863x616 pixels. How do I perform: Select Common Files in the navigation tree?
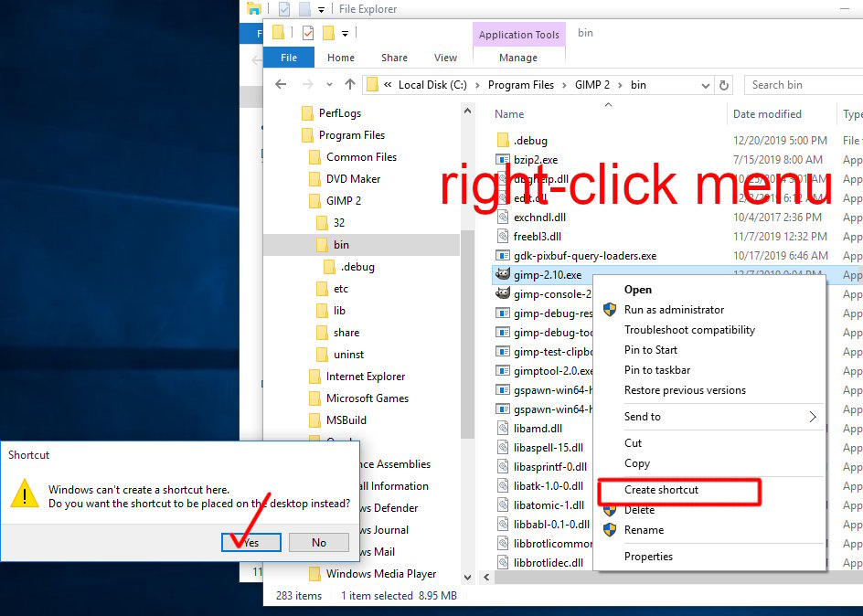tap(362, 157)
